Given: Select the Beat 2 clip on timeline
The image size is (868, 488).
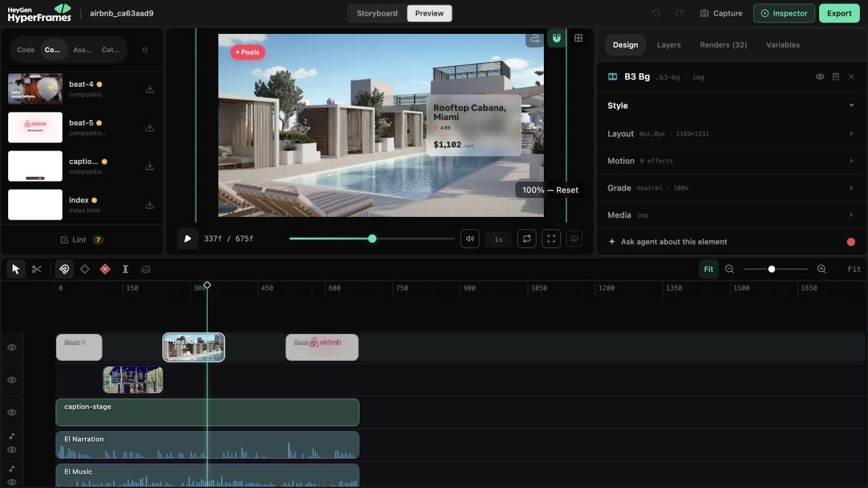Looking at the screenshot, I should [133, 380].
